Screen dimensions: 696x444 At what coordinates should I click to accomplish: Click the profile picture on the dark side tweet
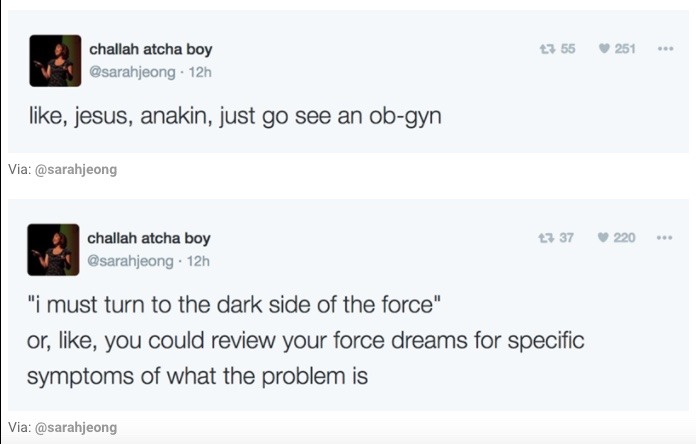point(53,249)
